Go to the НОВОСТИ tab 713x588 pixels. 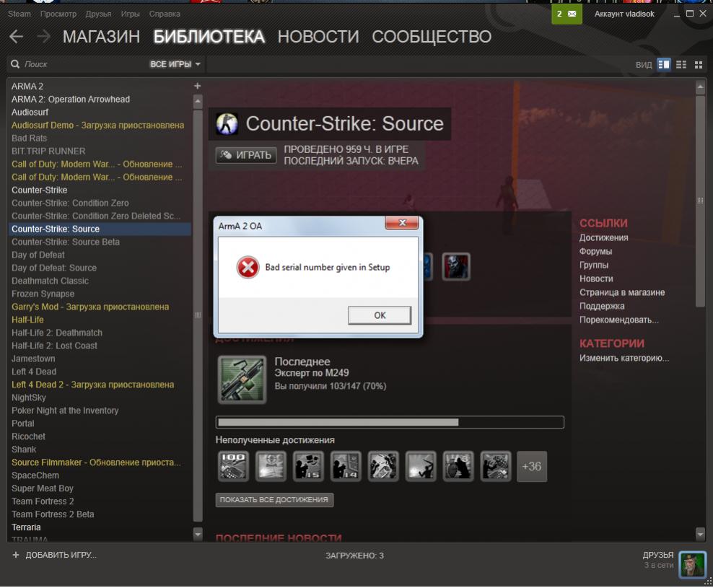[318, 37]
